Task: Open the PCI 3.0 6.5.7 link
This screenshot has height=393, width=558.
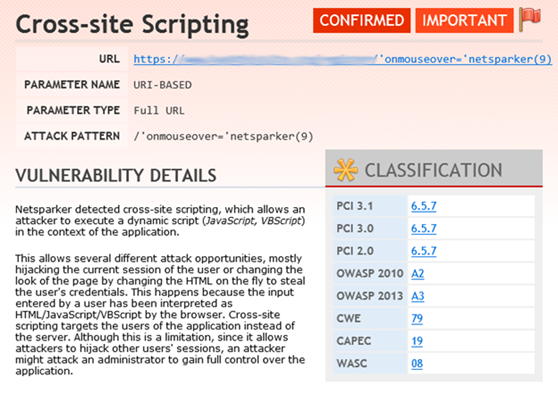Action: [x=423, y=228]
